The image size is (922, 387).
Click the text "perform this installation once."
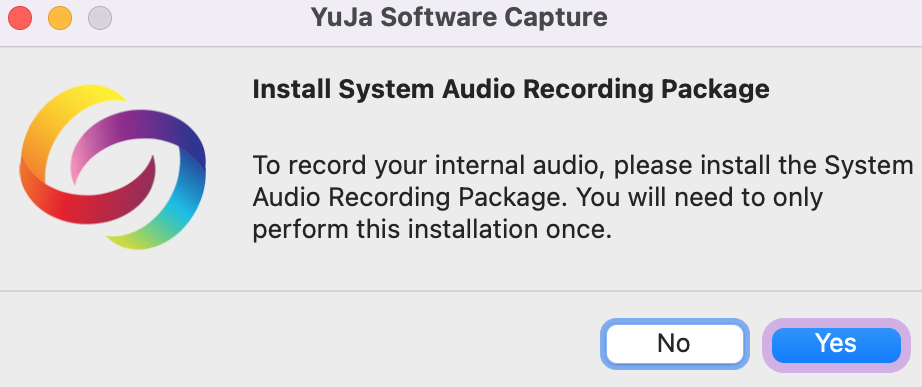click(432, 230)
